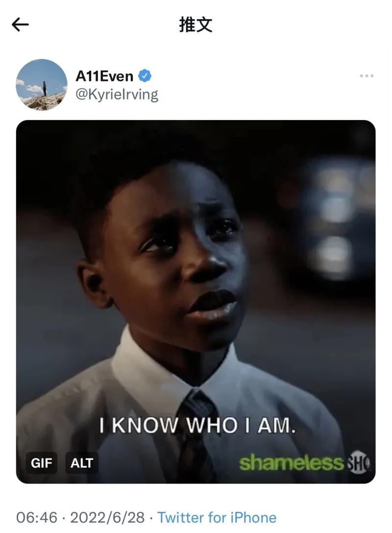Screen dimensions: 392x533
Task: Click the 2022/6/28 date
Action: [107, 518]
